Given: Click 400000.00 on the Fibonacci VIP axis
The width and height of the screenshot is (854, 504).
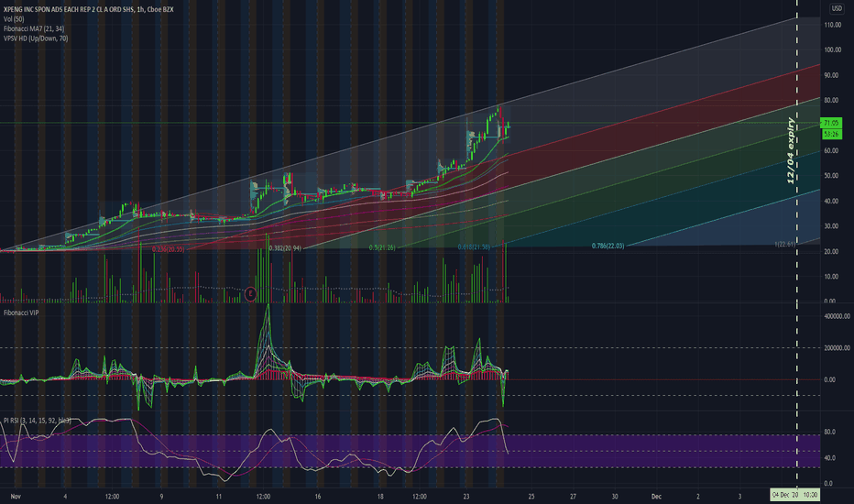Looking at the screenshot, I should pos(838,316).
